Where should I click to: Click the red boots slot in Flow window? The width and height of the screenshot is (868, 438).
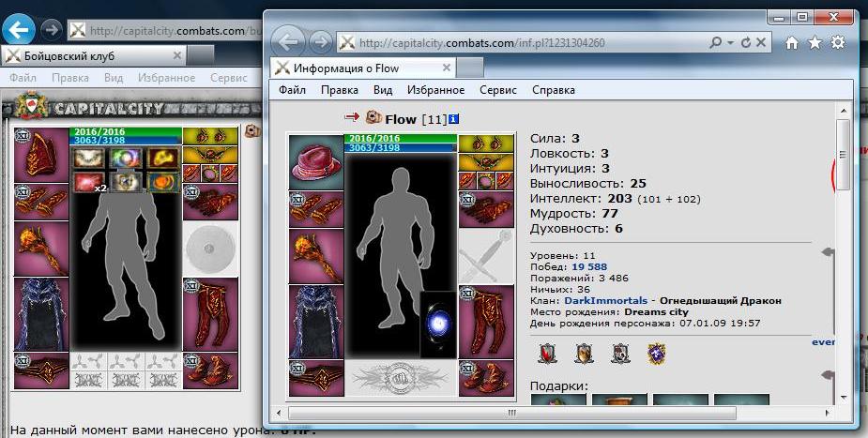pyautogui.click(x=486, y=378)
